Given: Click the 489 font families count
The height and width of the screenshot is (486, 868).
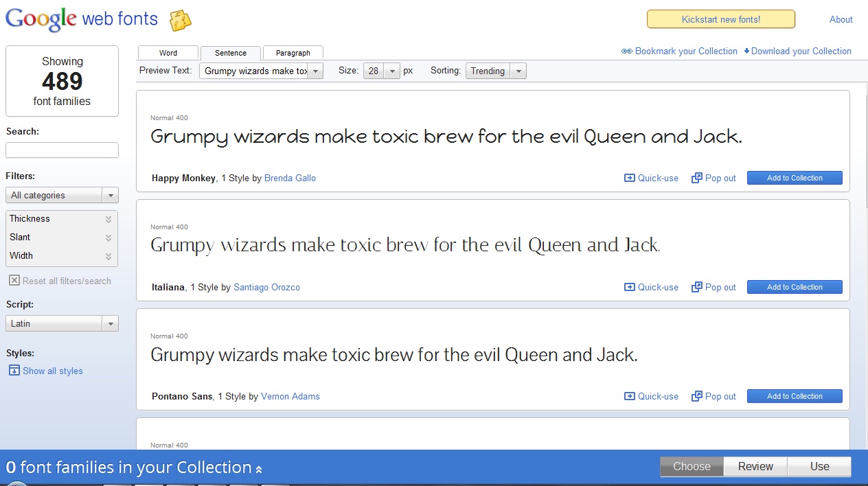Looking at the screenshot, I should (x=62, y=82).
